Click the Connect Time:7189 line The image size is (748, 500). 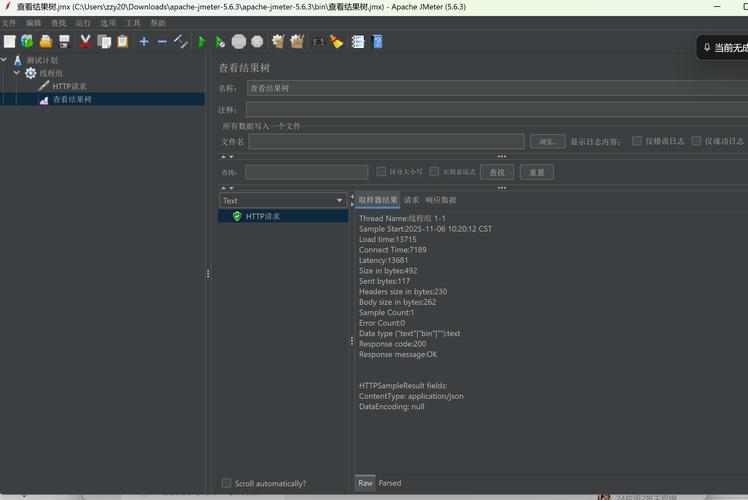pos(393,250)
